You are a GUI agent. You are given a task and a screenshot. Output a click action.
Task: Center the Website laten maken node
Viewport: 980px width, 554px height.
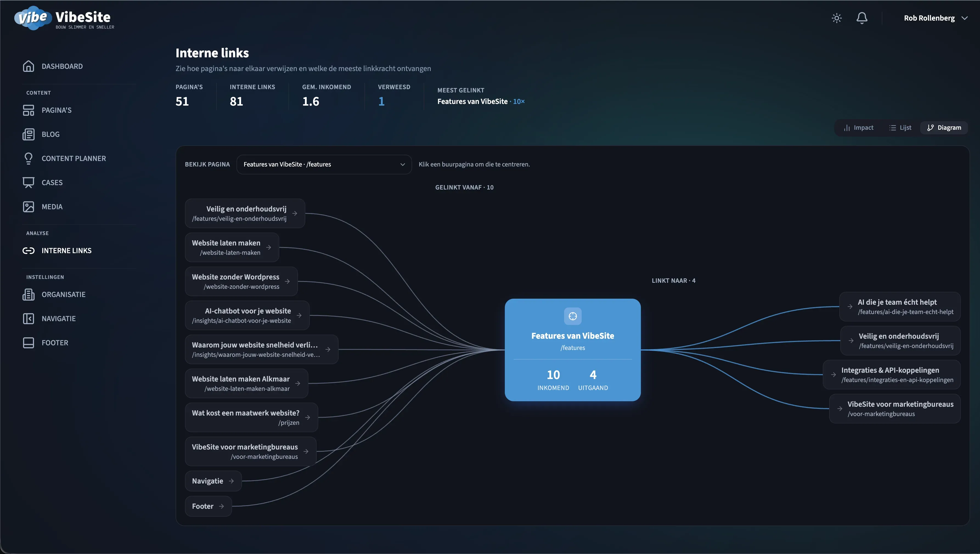tap(232, 247)
